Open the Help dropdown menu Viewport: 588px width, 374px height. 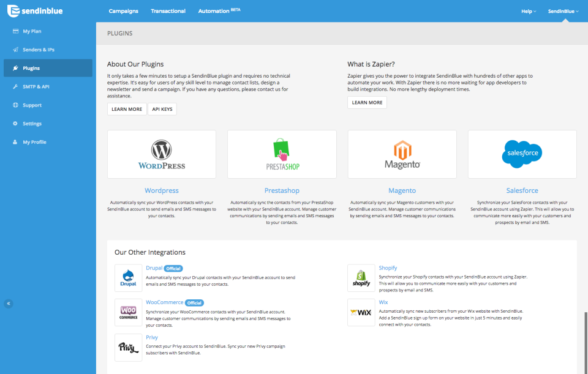527,10
